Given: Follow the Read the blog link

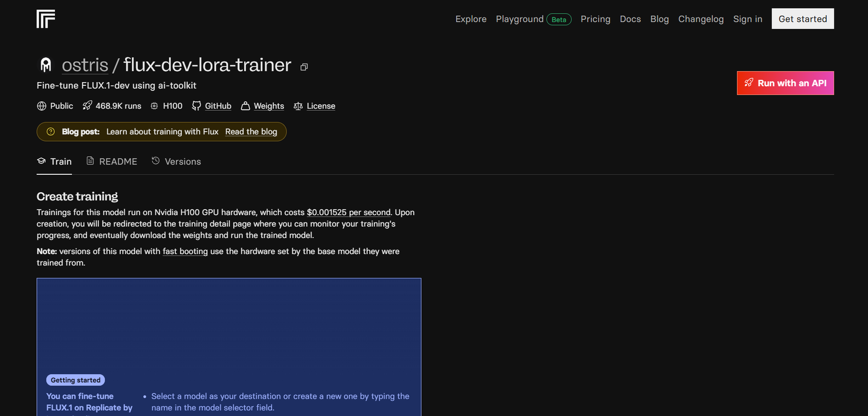Looking at the screenshot, I should (x=251, y=132).
